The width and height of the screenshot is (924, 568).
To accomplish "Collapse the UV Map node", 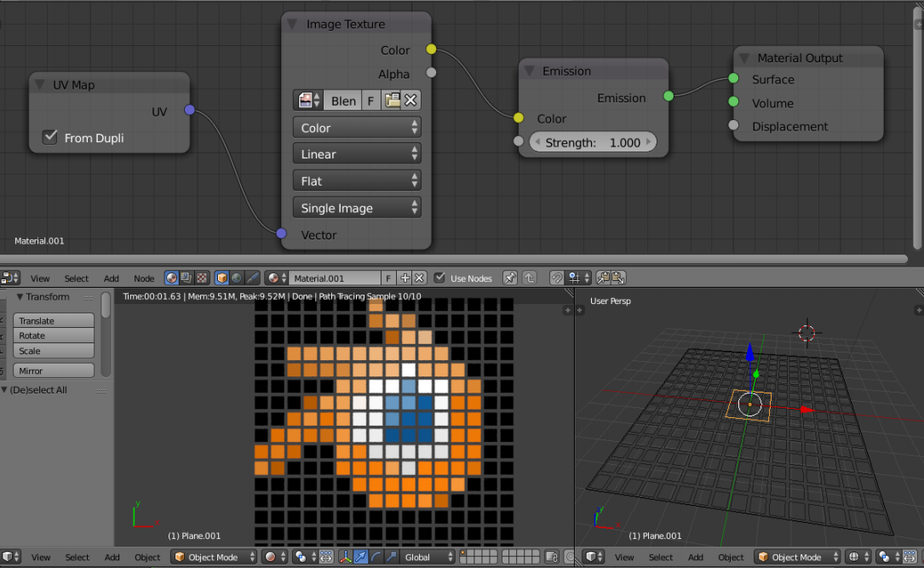I will (40, 85).
